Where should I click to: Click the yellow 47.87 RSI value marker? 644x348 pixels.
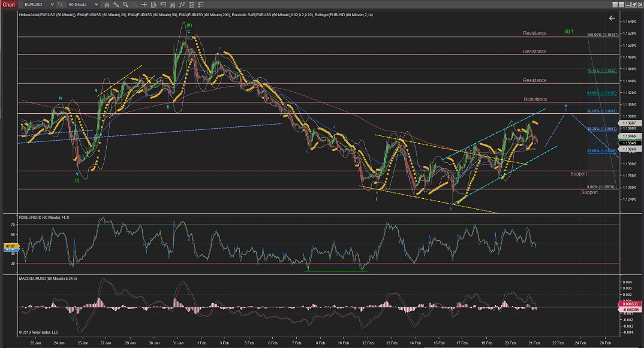[9, 246]
